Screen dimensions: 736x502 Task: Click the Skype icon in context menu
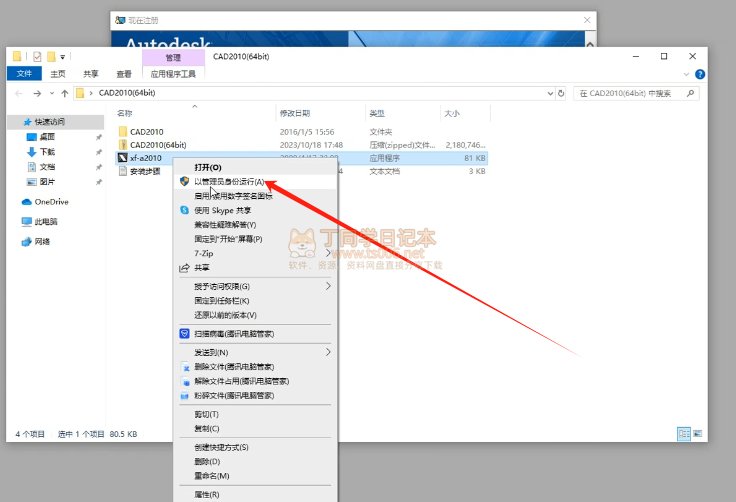pyautogui.click(x=184, y=210)
